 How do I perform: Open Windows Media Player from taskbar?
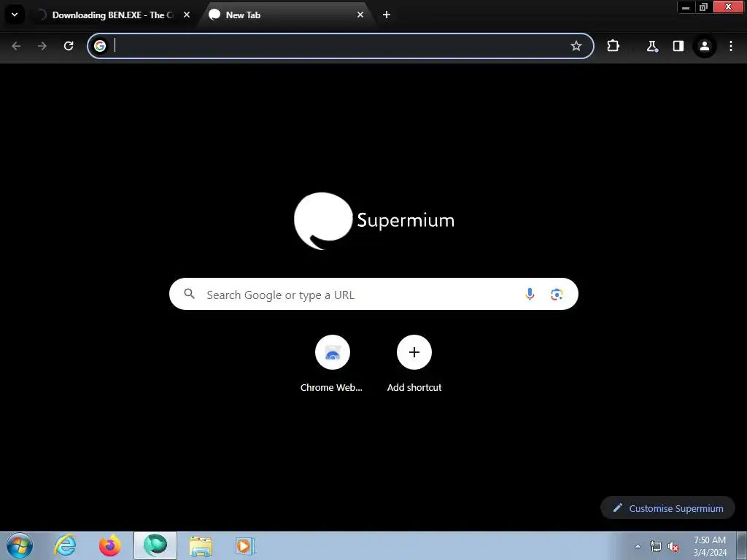(245, 545)
